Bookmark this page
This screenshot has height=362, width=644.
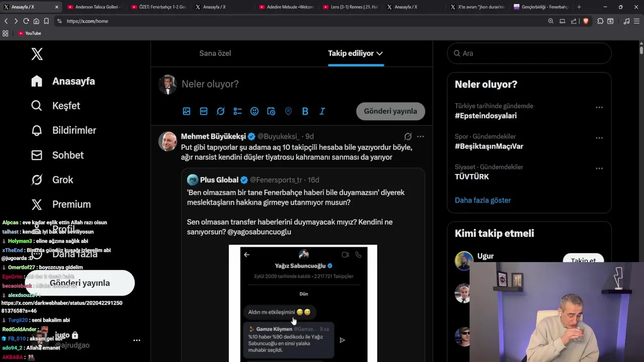pyautogui.click(x=46, y=21)
